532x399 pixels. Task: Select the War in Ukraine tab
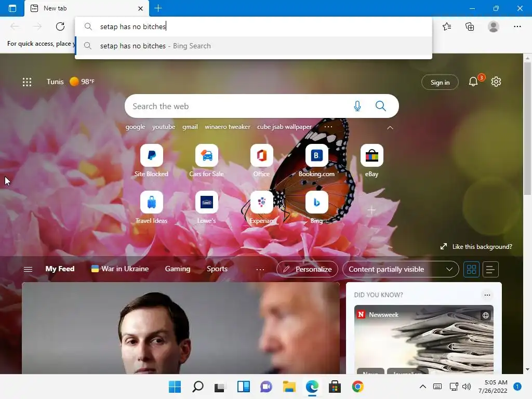coord(120,269)
